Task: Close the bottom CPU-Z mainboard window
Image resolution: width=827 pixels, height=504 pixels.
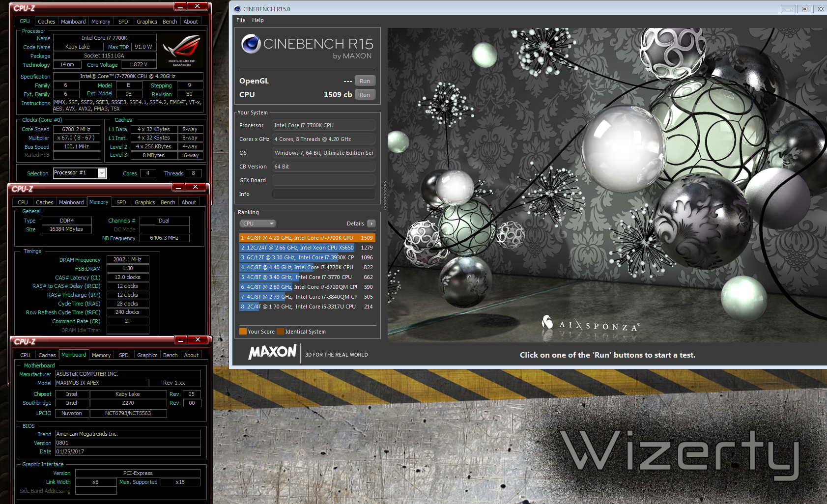Action: [198, 340]
